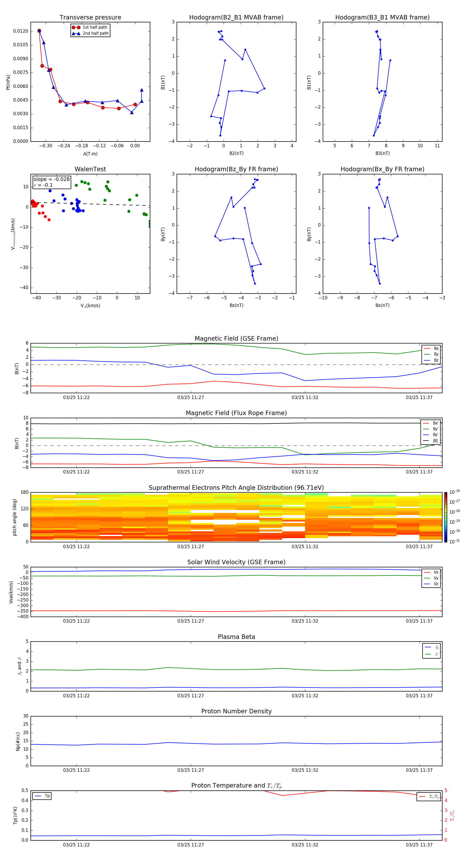
Task: Click the "Transverse pressure" plot title
Action: click(90, 17)
